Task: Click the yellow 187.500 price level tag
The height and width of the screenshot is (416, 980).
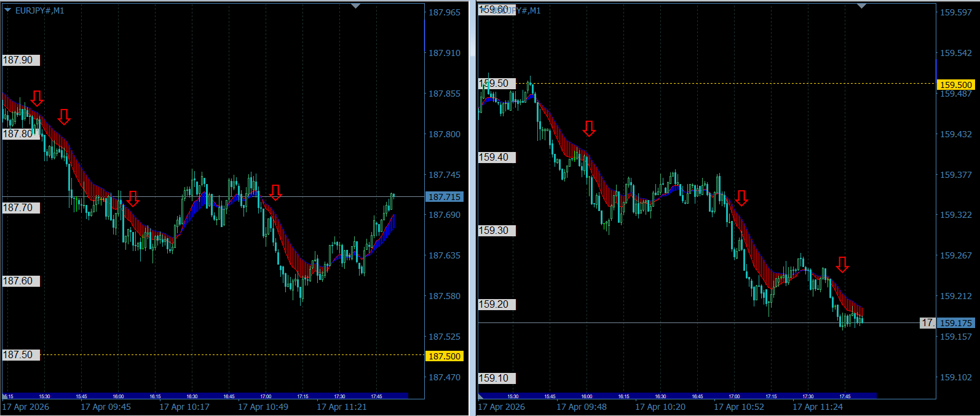Action: [x=445, y=356]
